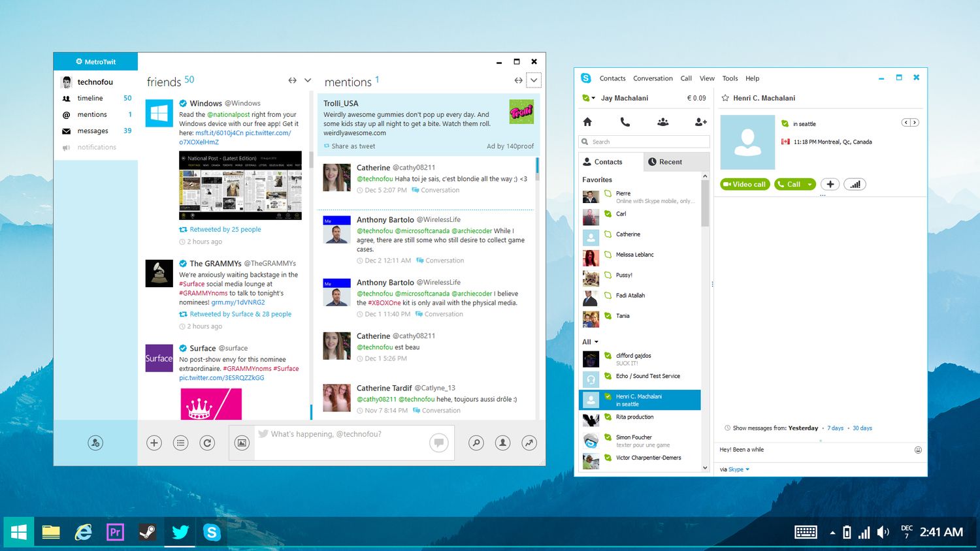Image resolution: width=980 pixels, height=551 pixels.
Task: Open the Skype dial pad phone icon
Action: pyautogui.click(x=625, y=121)
